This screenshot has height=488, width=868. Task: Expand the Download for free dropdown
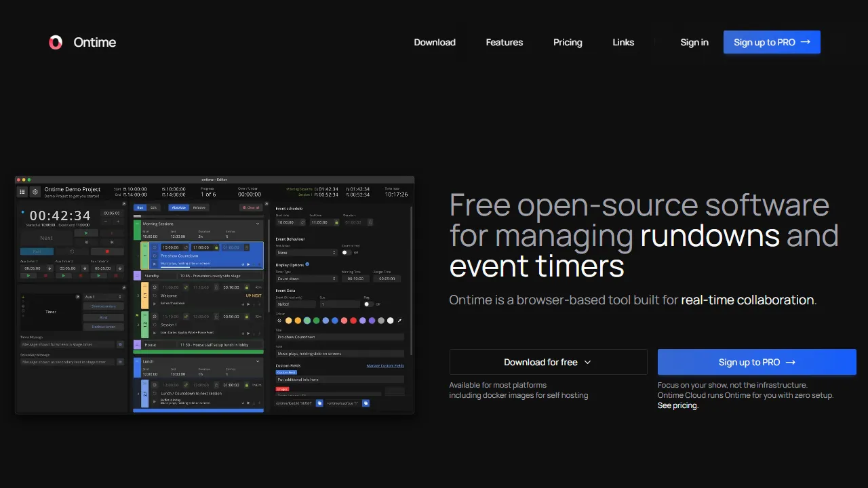pyautogui.click(x=548, y=362)
